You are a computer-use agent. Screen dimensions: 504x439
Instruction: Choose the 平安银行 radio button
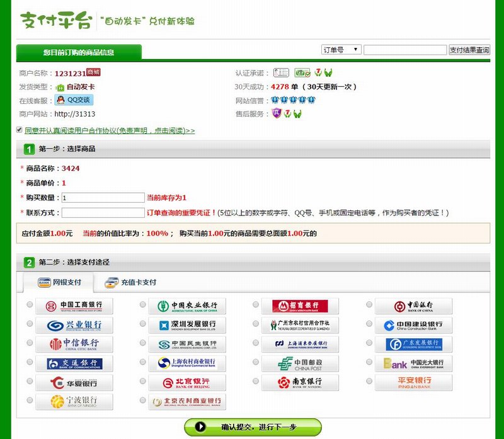[369, 381]
